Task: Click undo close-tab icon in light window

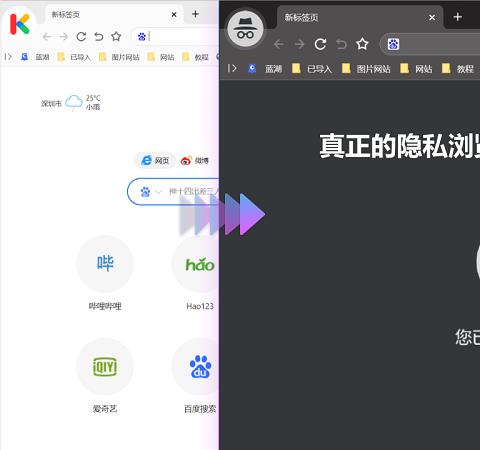Action: [x=99, y=36]
